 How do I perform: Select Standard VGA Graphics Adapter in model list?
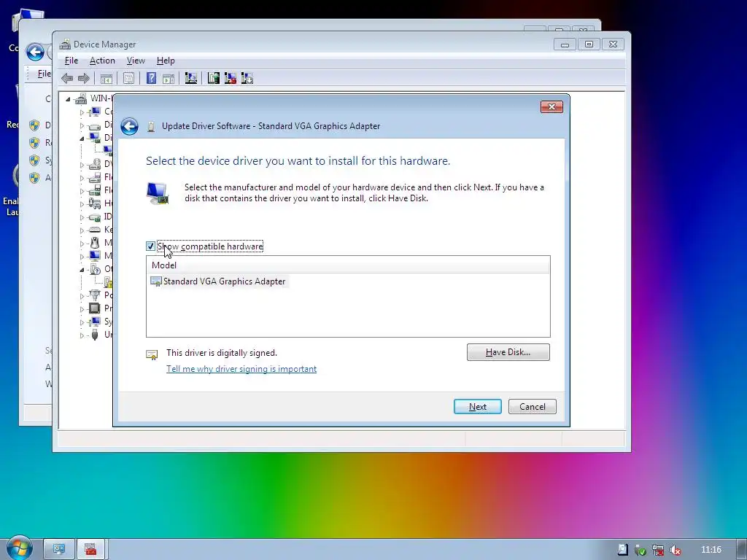[x=219, y=281]
